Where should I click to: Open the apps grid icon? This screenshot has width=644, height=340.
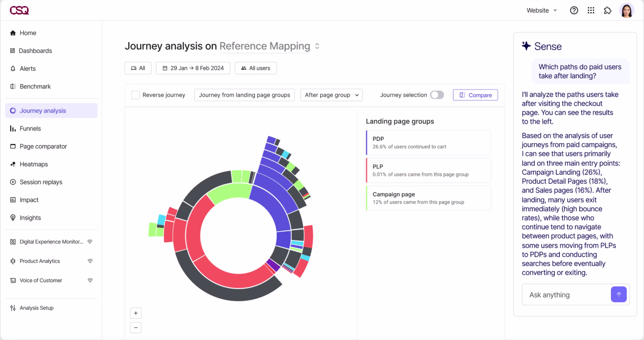point(591,11)
